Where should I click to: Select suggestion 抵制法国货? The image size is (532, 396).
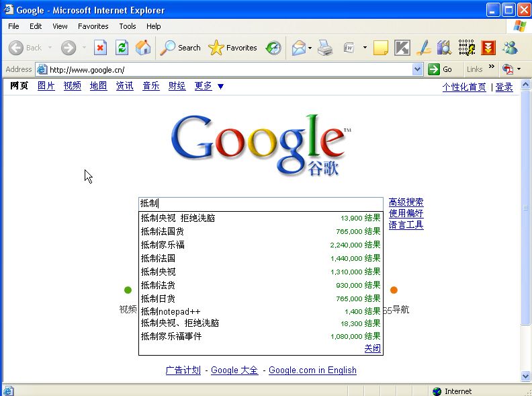click(261, 232)
